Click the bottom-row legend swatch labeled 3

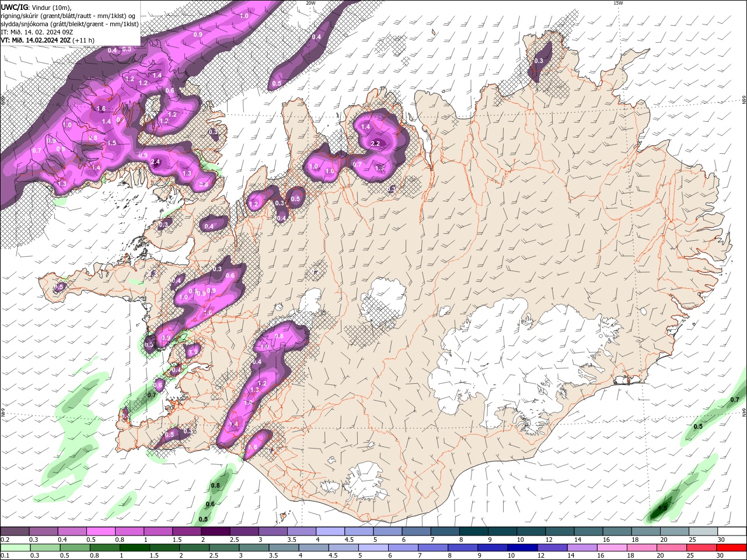254,548
